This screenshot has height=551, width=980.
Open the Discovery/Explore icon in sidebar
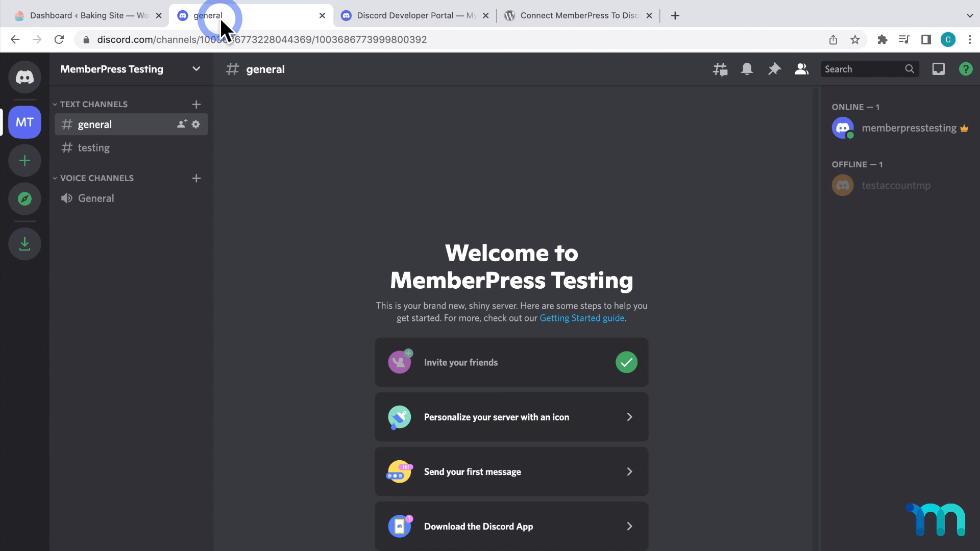[25, 198]
